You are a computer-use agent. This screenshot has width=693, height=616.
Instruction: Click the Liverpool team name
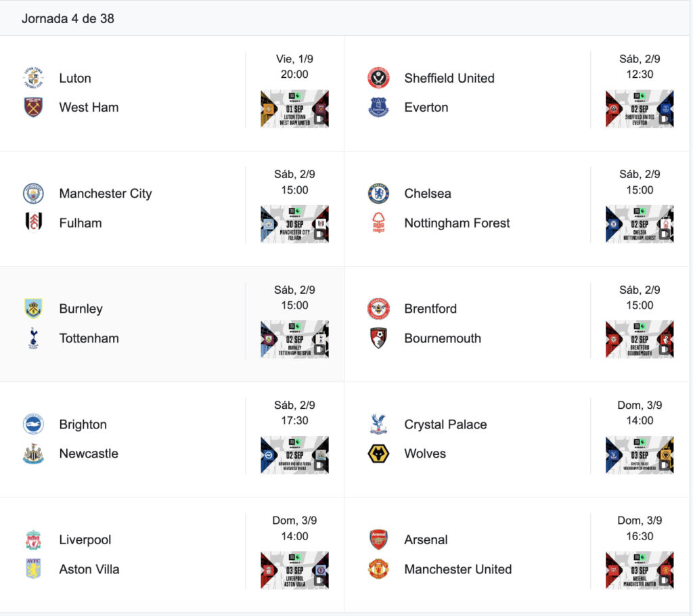click(x=85, y=540)
